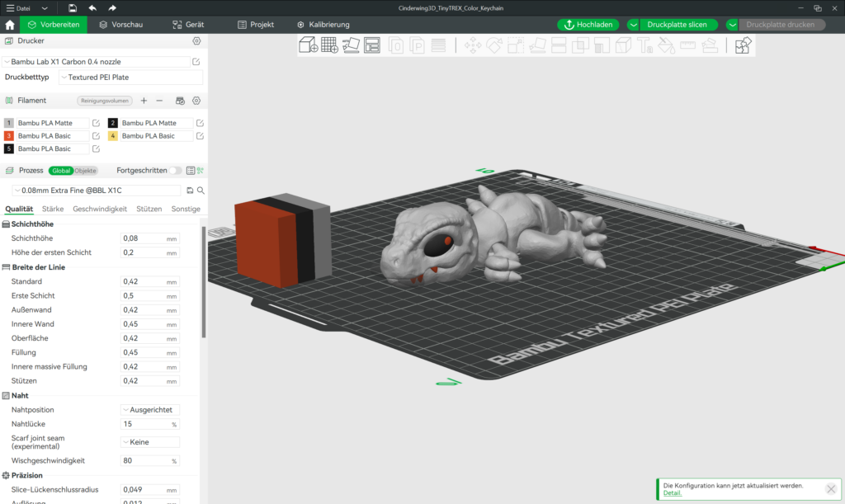This screenshot has width=845, height=504.
Task: Click the Move tool icon
Action: click(473, 45)
